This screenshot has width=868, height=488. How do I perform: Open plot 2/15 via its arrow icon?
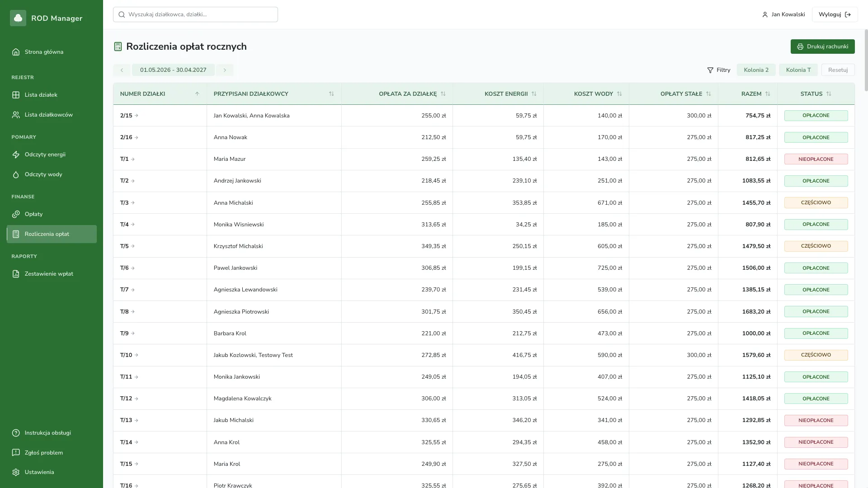137,116
